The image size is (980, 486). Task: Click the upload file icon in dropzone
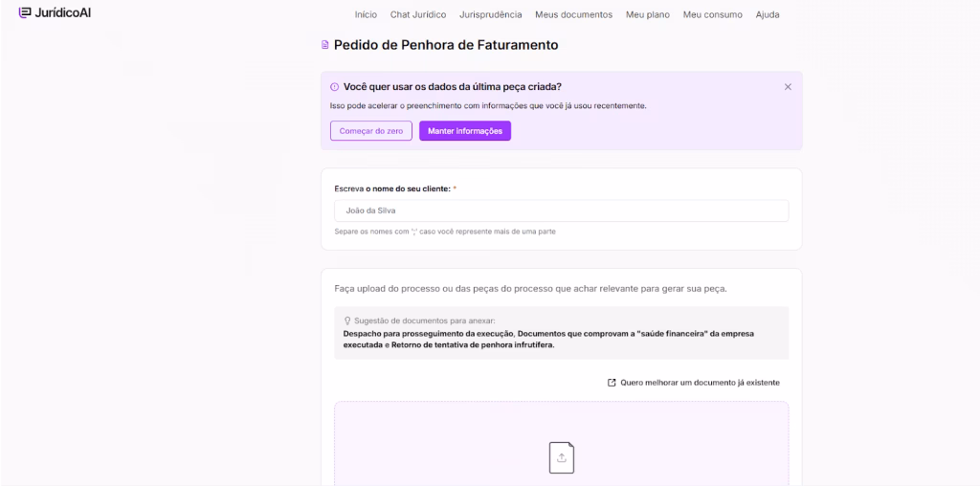[561, 457]
